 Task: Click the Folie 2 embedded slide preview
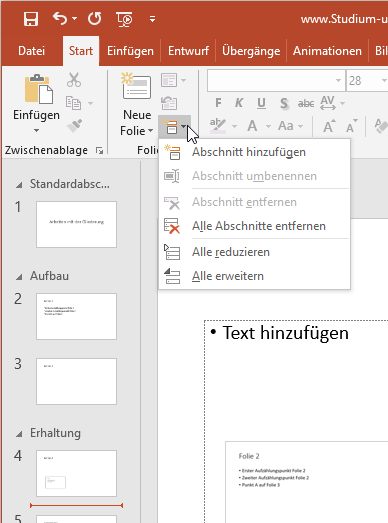tap(306, 482)
